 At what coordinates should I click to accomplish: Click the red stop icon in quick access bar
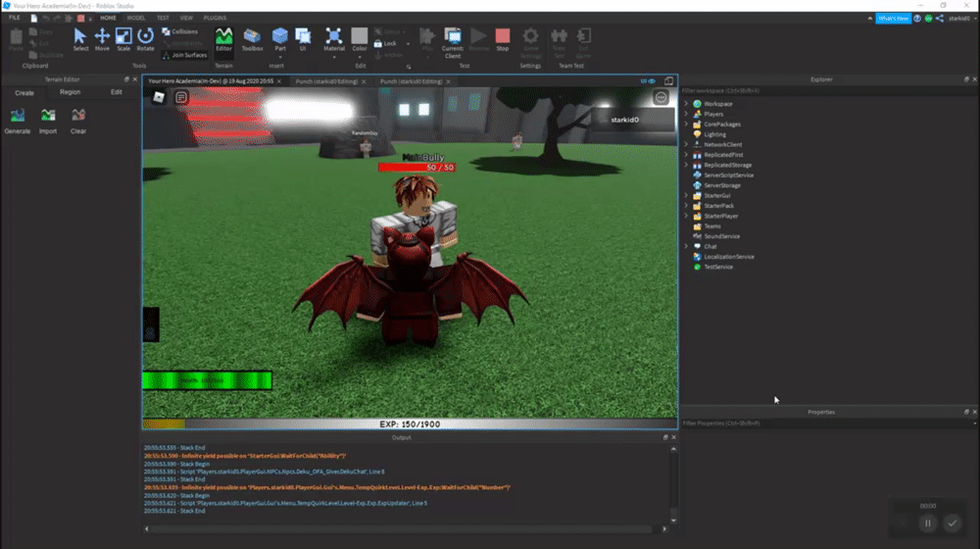tap(80, 18)
